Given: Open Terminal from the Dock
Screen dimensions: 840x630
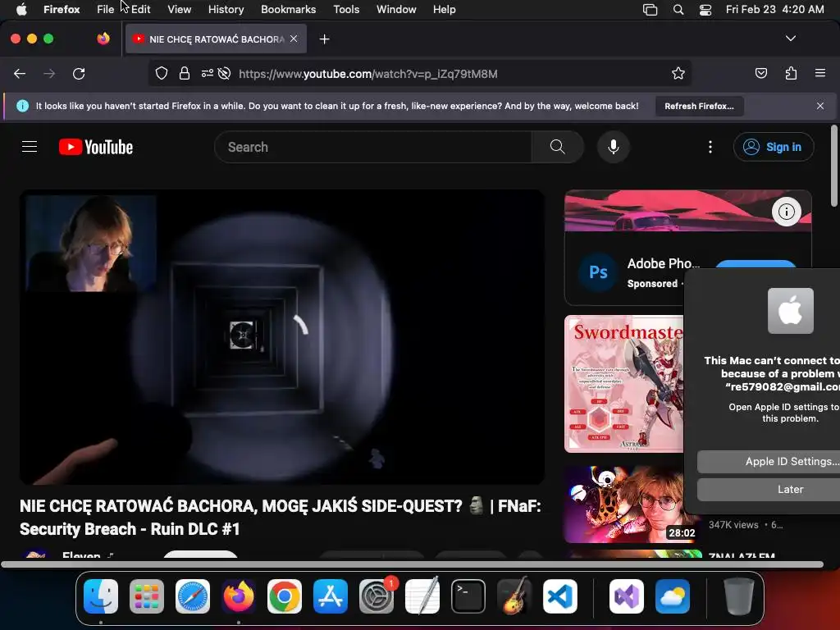Looking at the screenshot, I should coord(468,596).
